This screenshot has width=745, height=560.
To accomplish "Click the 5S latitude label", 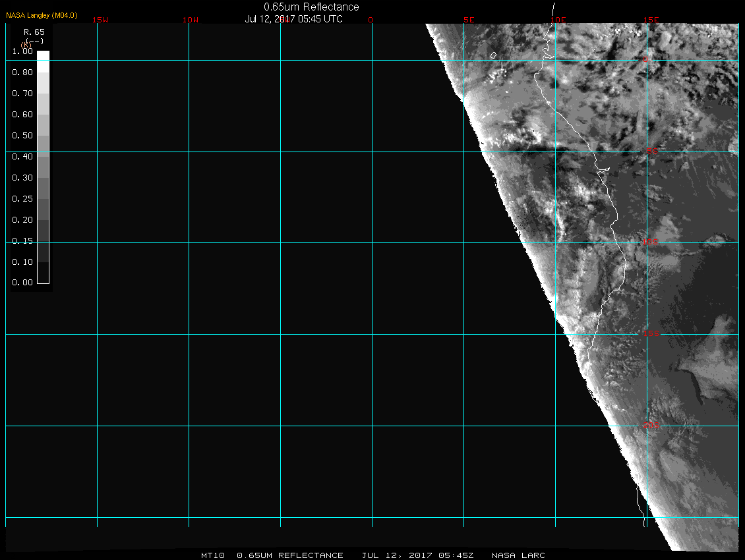I will pos(651,152).
